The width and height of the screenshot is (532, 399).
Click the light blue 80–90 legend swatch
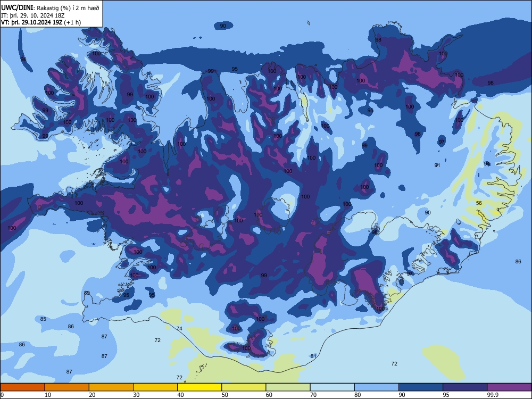pos(377,387)
